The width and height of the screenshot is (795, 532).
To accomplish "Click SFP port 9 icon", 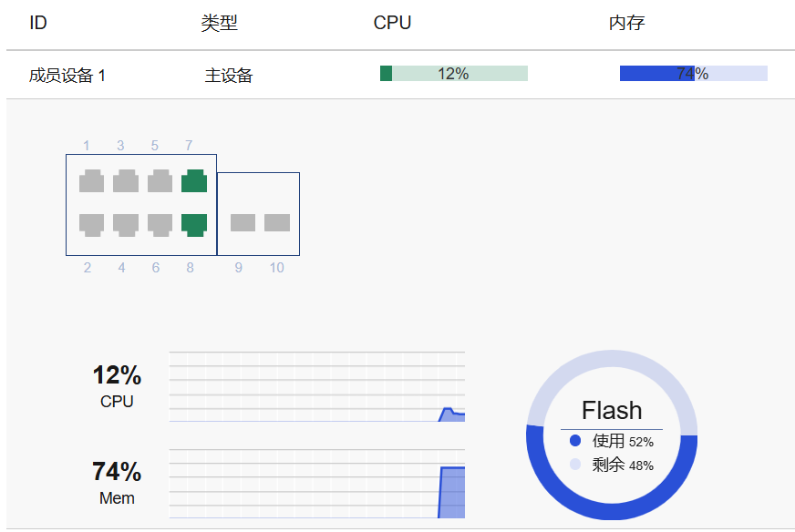I will [243, 222].
